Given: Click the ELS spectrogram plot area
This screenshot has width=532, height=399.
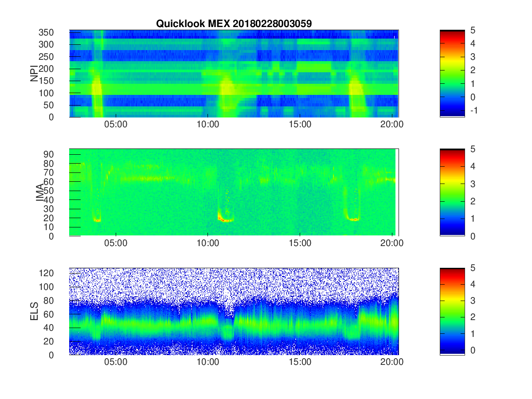Looking at the screenshot, I should click(234, 311).
